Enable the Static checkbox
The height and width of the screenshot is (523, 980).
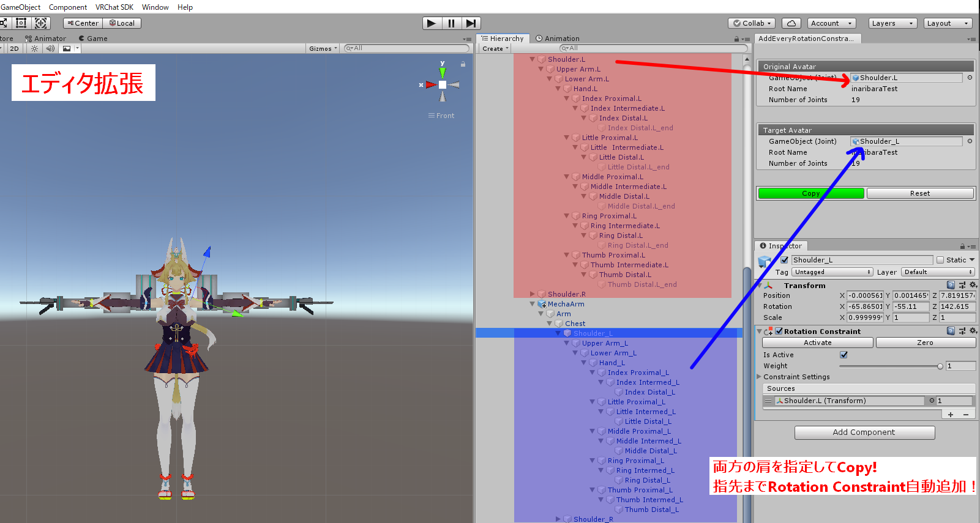[940, 260]
